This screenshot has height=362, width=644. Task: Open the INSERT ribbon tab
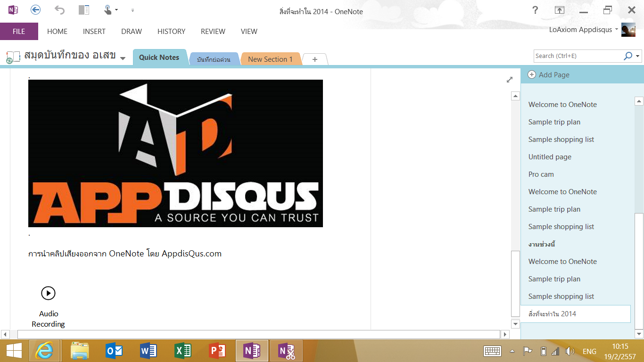click(x=94, y=32)
